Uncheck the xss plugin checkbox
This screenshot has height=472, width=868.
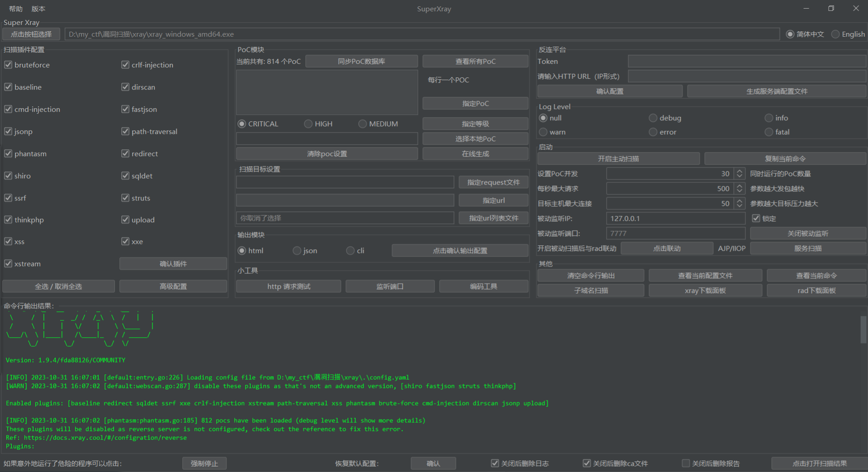8,241
